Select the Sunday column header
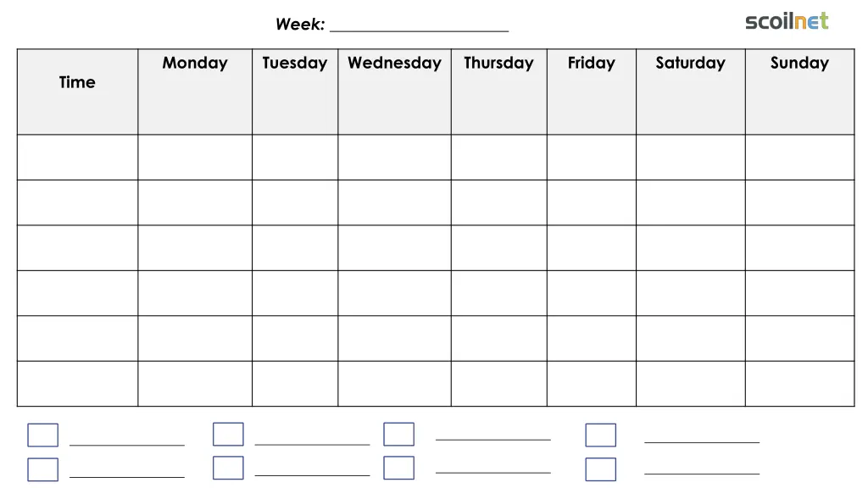The image size is (868, 488). coord(800,91)
